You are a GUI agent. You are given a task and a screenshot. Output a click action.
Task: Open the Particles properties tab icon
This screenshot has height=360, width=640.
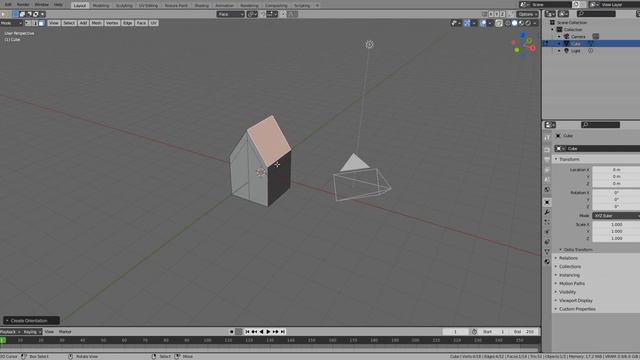tap(547, 222)
